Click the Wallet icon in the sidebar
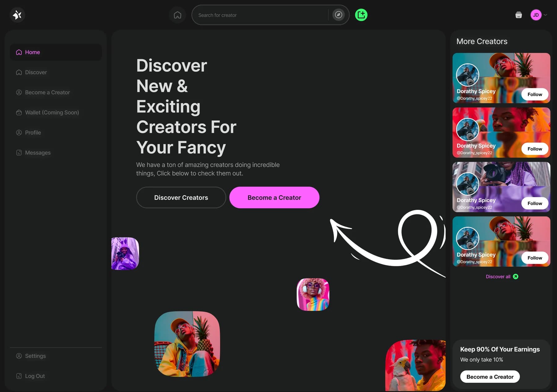 [19, 113]
